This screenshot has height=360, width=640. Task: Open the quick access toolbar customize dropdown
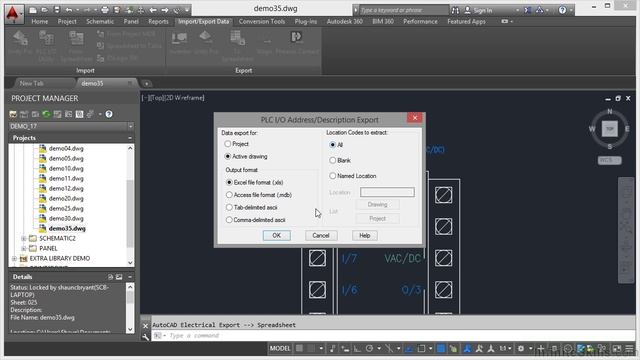(x=187, y=10)
